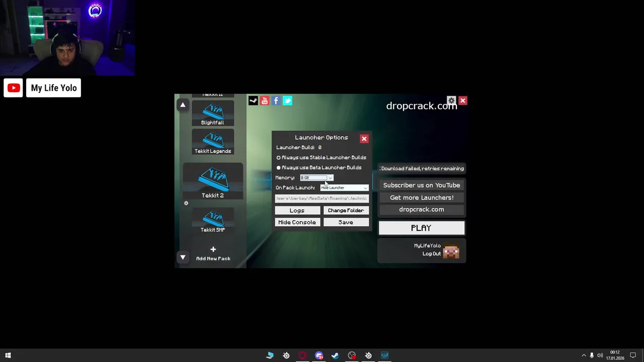Viewport: 644px width, 362px height.
Task: Open the On Pack Launch dropdown
Action: click(344, 188)
